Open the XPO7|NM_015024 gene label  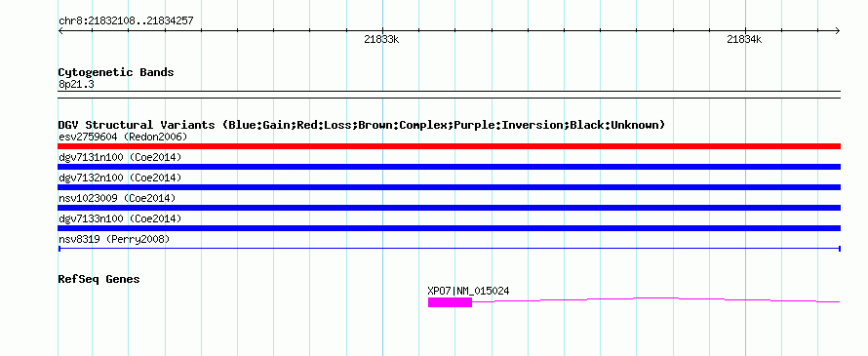pos(468,291)
